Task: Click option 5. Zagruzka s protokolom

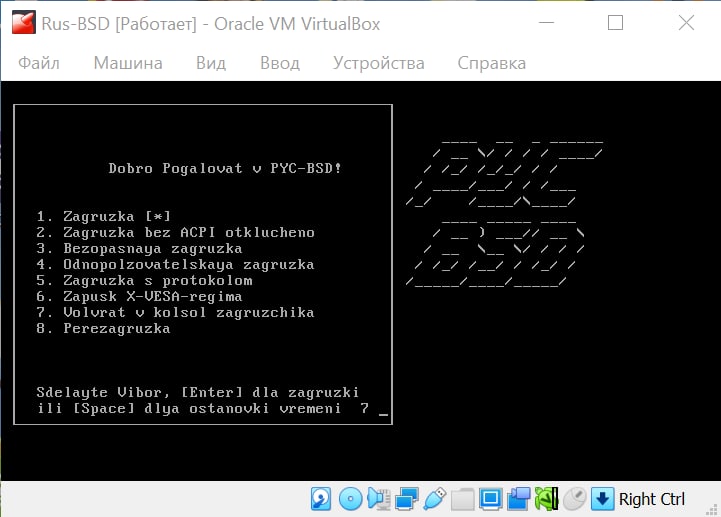Action: [144, 281]
